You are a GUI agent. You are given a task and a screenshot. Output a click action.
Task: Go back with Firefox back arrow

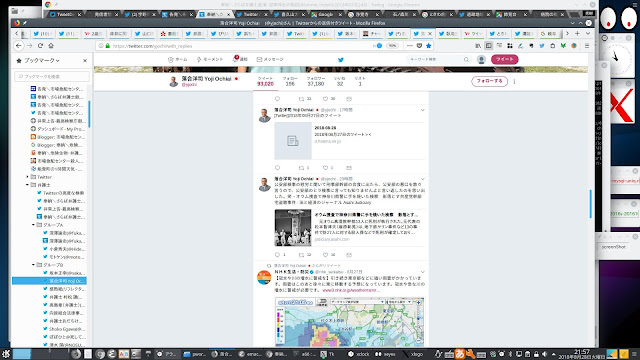(19, 46)
